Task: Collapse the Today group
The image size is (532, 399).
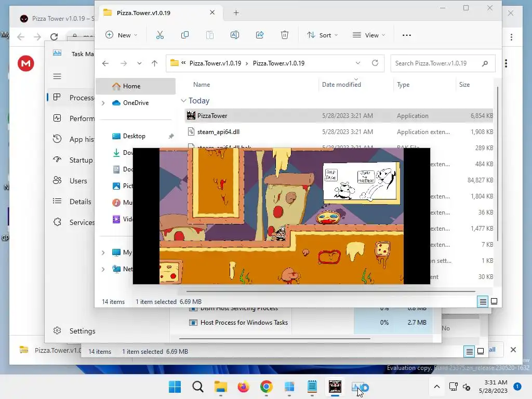Action: tap(183, 101)
